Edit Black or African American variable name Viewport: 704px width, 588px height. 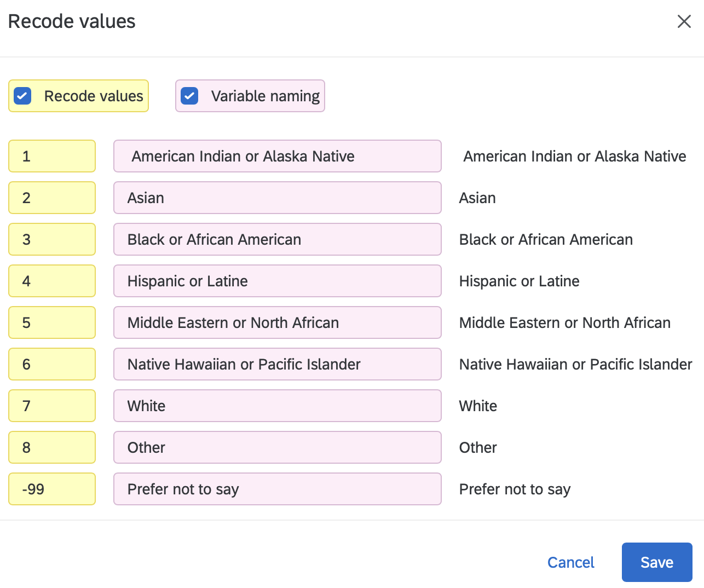[278, 239]
